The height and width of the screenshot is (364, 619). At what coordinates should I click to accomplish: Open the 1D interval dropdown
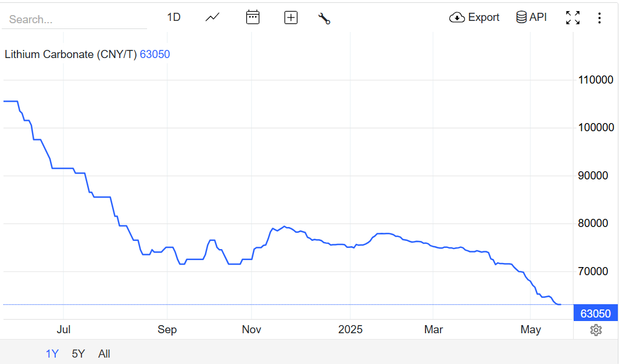174,17
